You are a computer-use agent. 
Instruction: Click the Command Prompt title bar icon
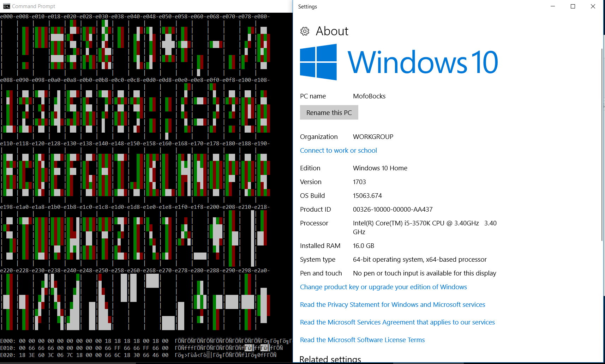click(7, 6)
